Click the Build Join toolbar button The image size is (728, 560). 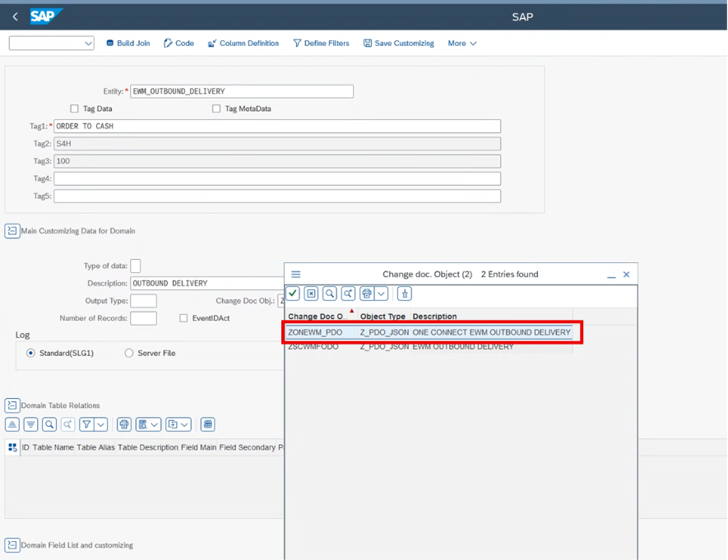[x=128, y=44]
